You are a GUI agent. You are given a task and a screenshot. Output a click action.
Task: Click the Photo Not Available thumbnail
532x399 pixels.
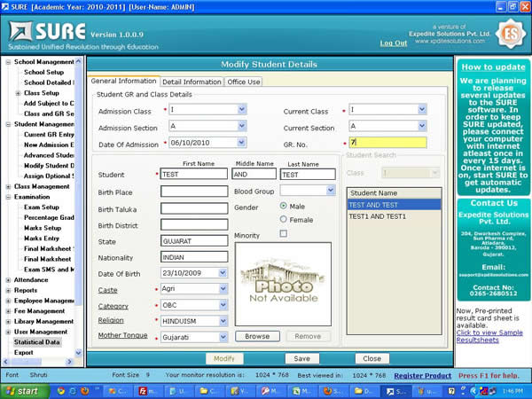click(x=283, y=284)
